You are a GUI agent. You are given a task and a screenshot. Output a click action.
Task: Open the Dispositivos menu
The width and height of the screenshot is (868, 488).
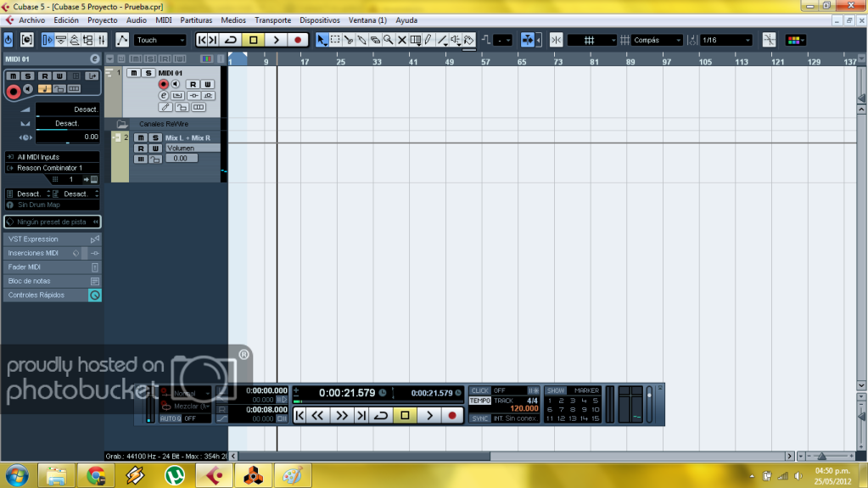[x=319, y=20]
